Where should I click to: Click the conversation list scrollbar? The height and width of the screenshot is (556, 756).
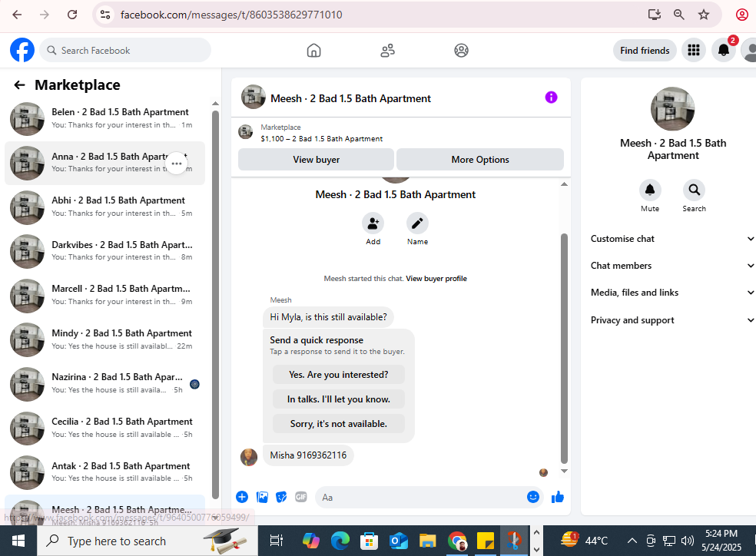click(216, 305)
